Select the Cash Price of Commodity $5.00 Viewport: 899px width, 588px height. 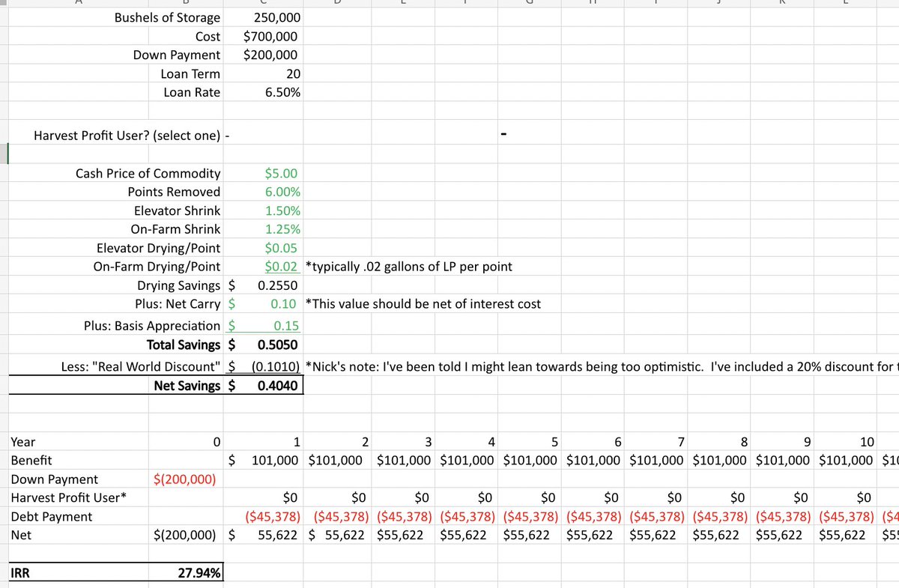[281, 173]
